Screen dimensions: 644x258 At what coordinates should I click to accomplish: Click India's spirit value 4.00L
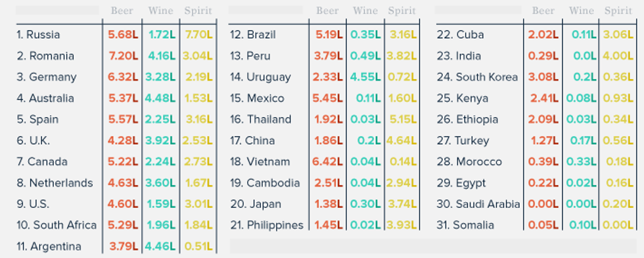618,56
